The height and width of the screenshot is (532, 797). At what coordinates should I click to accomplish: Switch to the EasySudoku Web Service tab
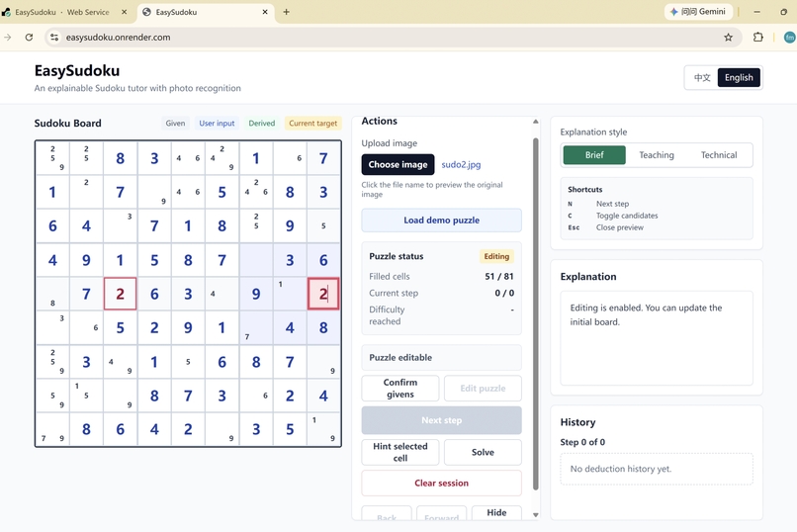coord(62,12)
